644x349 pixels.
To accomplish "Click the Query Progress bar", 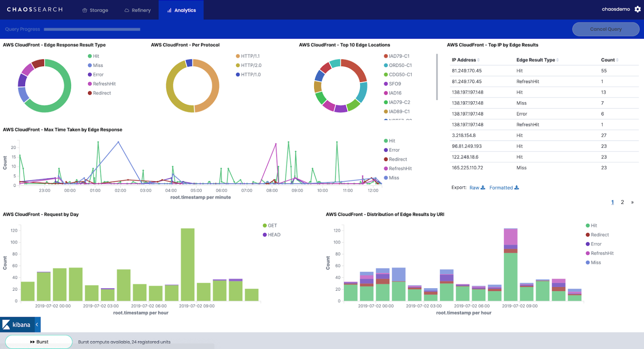I will [92, 29].
